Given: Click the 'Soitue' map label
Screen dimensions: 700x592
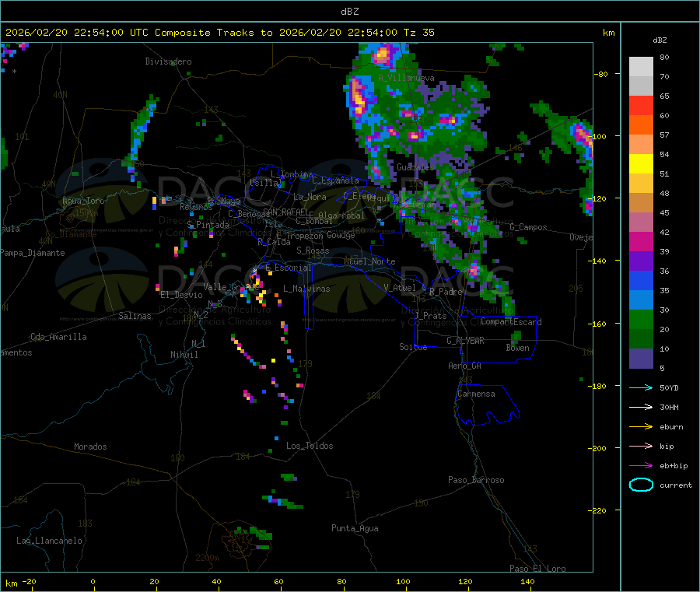Looking at the screenshot, I should (413, 347).
